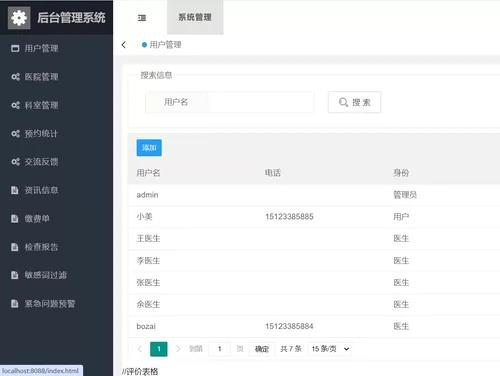The width and height of the screenshot is (500, 376).
Task: Click the 检查报告 document icon
Action: click(15, 247)
